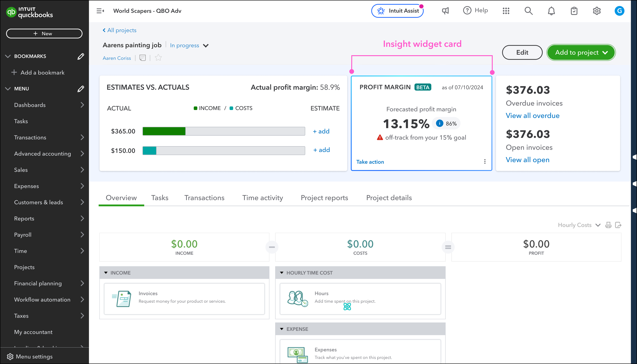Collapse the MENU section
The width and height of the screenshot is (637, 364).
tap(8, 89)
